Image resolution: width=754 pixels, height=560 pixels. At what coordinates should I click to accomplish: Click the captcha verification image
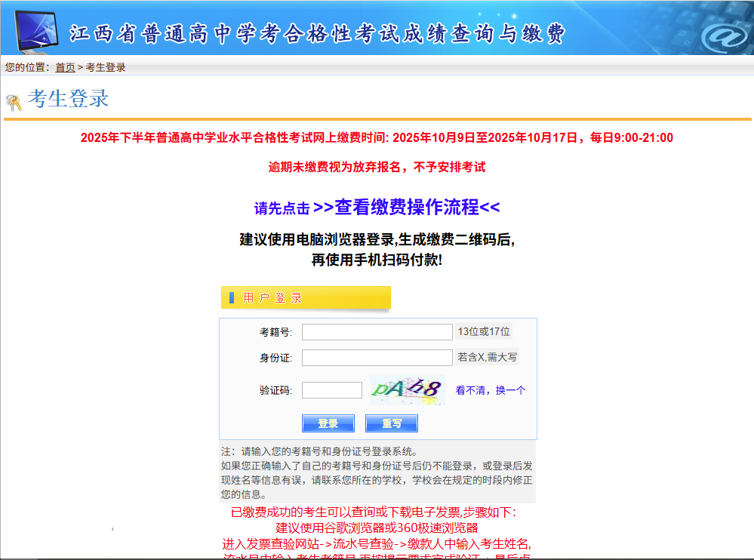(407, 390)
